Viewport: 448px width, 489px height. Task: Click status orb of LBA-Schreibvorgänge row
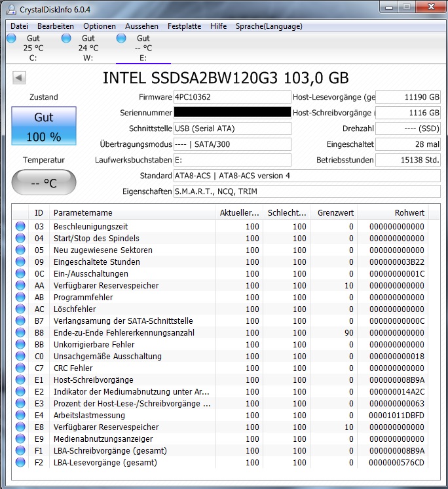[20, 450]
